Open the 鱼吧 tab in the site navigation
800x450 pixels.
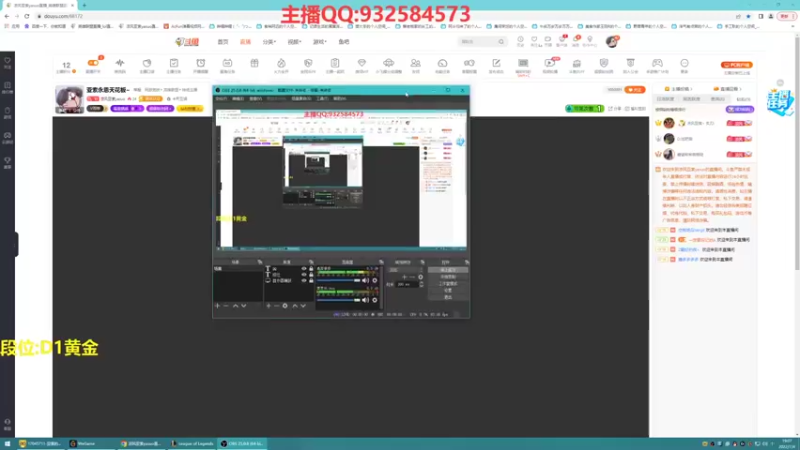point(344,42)
